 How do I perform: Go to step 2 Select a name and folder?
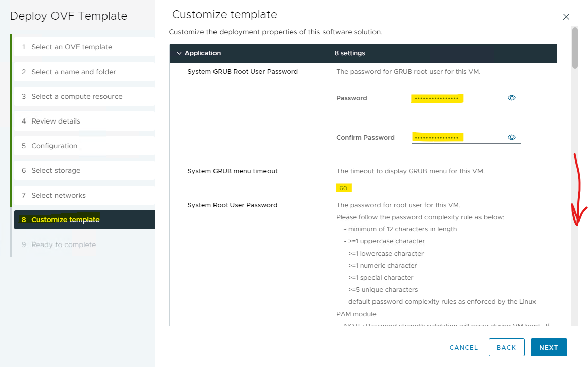coord(74,72)
